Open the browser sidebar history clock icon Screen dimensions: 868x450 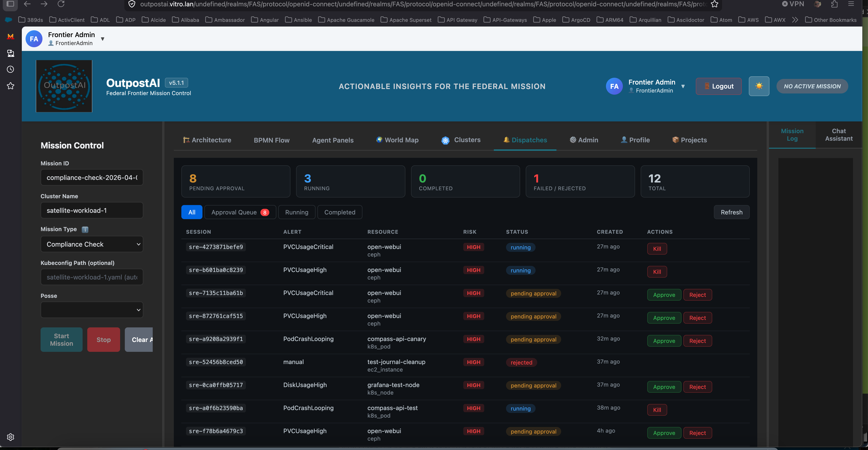click(11, 70)
